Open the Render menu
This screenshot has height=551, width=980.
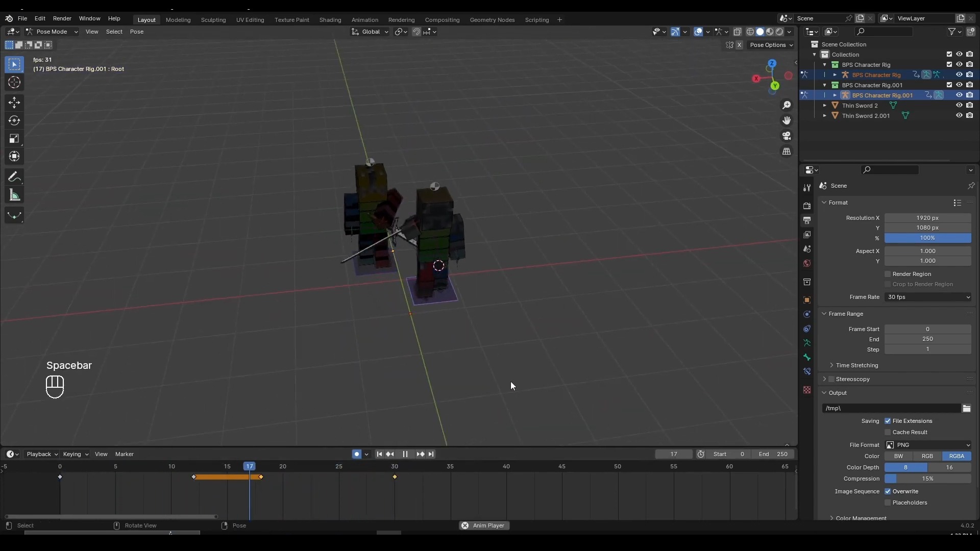[x=62, y=18]
